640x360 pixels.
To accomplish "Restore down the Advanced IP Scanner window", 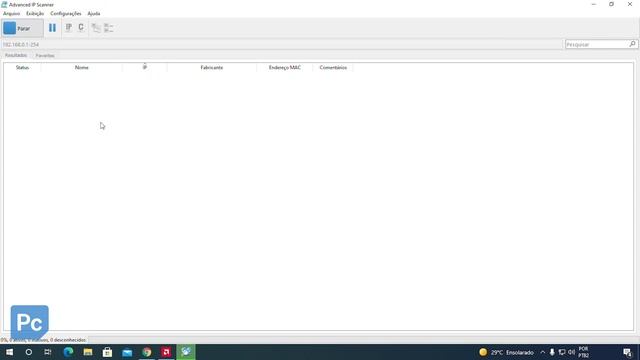I will 611,4.
